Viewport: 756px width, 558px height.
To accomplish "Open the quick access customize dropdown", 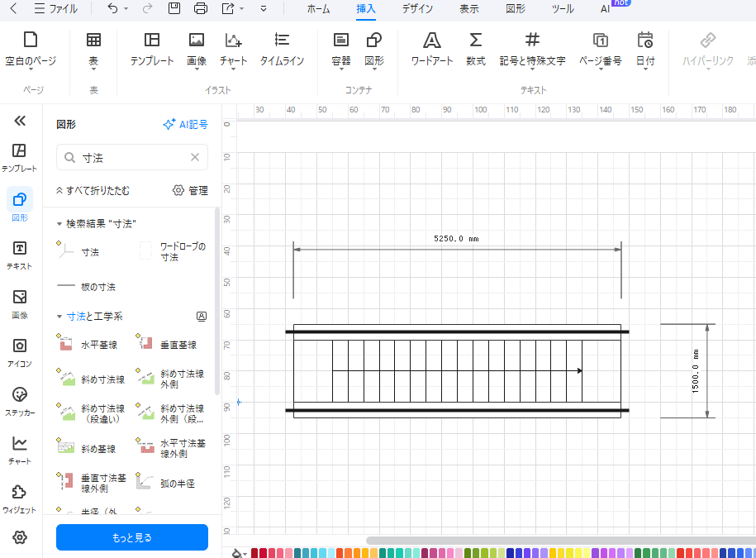I will tap(264, 9).
